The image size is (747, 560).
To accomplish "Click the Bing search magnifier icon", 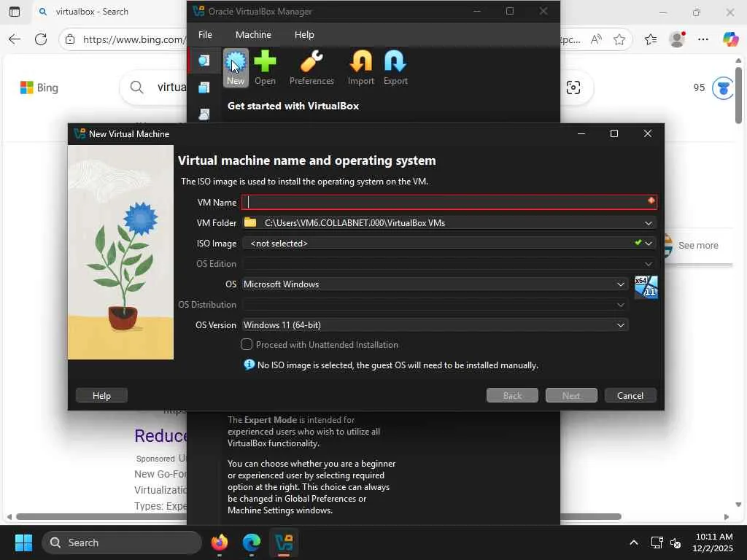I will point(136,87).
